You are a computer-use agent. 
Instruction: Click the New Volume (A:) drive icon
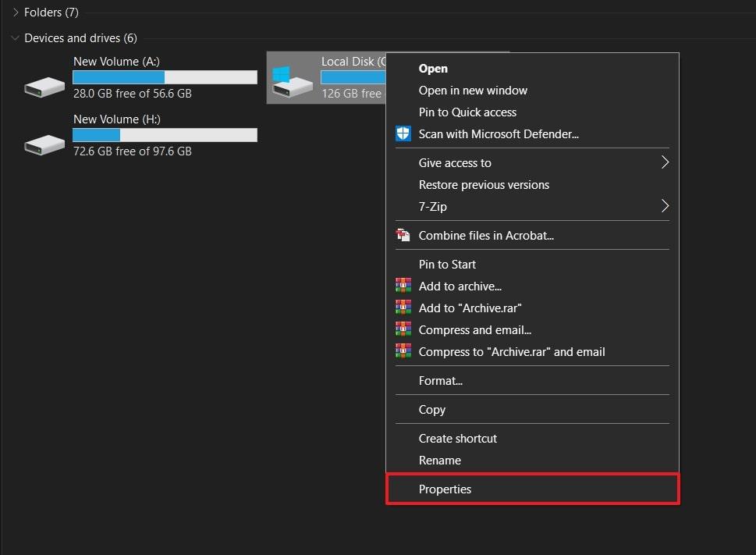tap(44, 85)
